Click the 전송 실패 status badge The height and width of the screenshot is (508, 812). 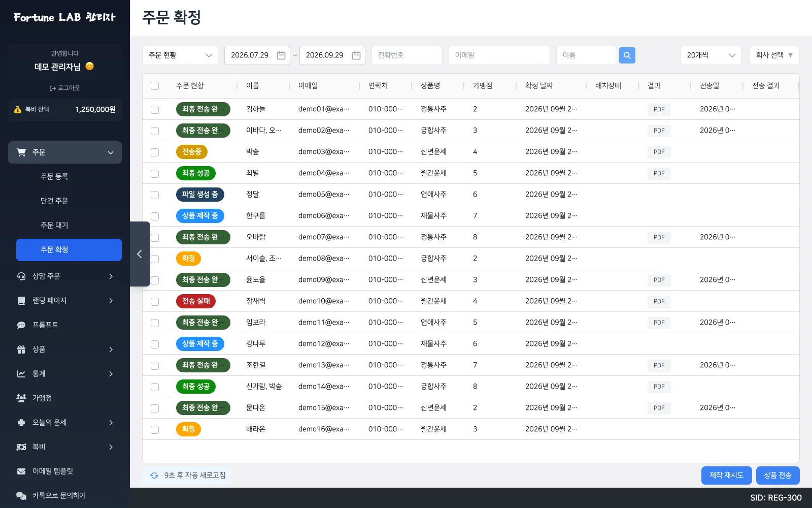(196, 301)
